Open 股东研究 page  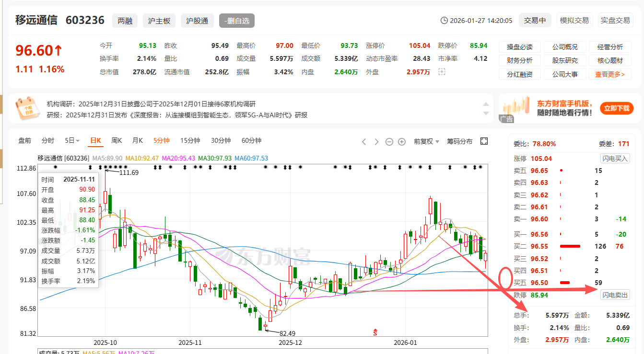point(565,60)
